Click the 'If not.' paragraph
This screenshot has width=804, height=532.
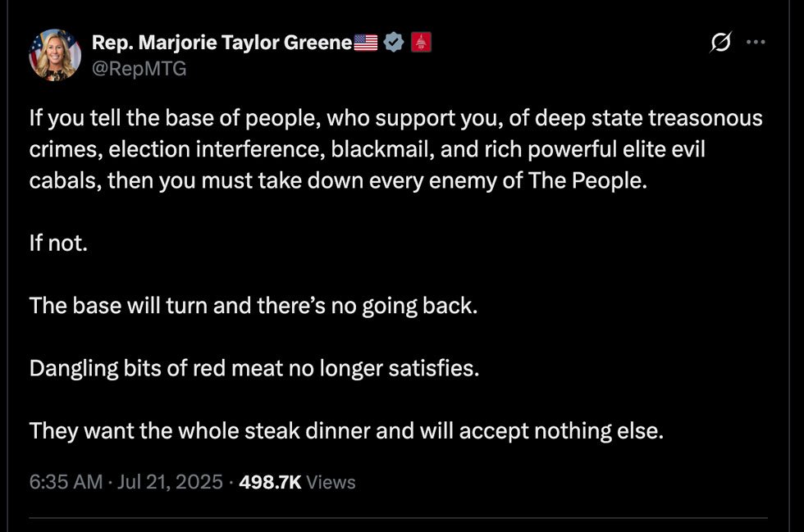[58, 243]
